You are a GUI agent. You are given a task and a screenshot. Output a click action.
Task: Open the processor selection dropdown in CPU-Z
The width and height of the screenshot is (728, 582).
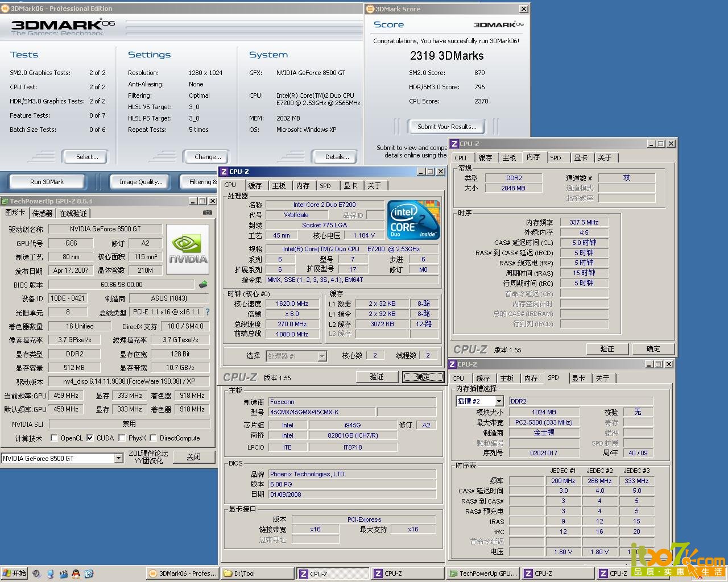pos(322,356)
